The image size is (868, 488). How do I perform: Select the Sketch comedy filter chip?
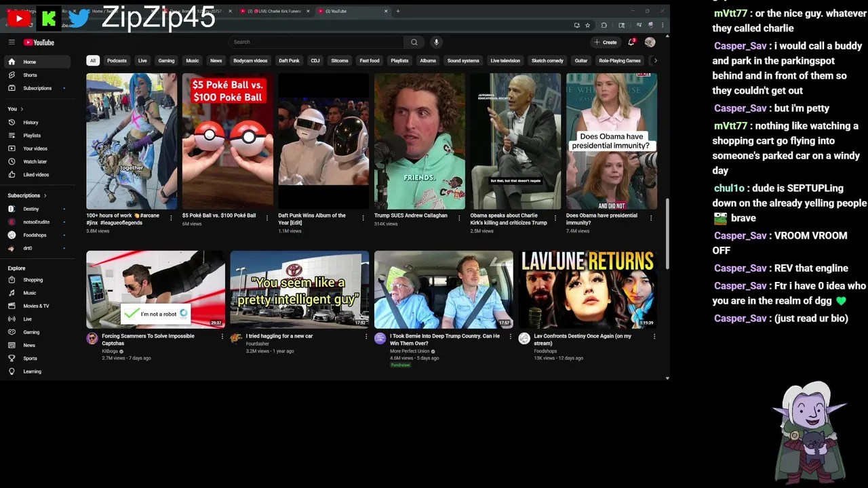[547, 60]
